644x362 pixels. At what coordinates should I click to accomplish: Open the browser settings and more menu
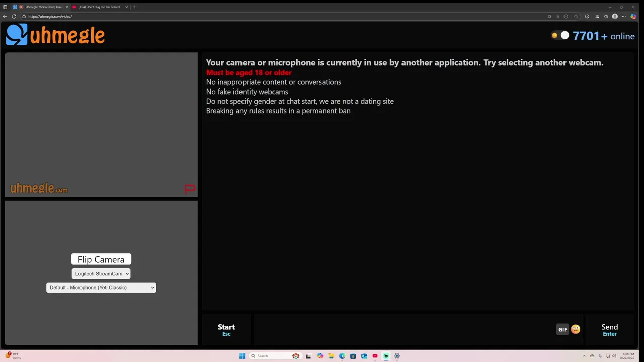point(624,16)
